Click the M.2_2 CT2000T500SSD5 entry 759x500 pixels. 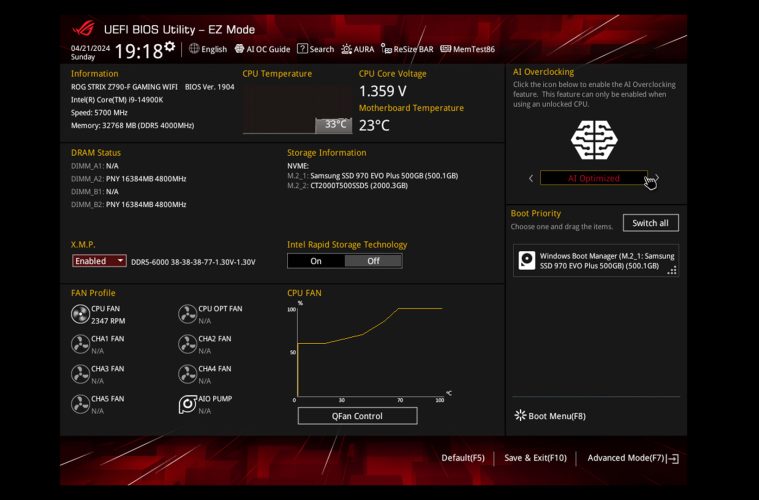348,185
